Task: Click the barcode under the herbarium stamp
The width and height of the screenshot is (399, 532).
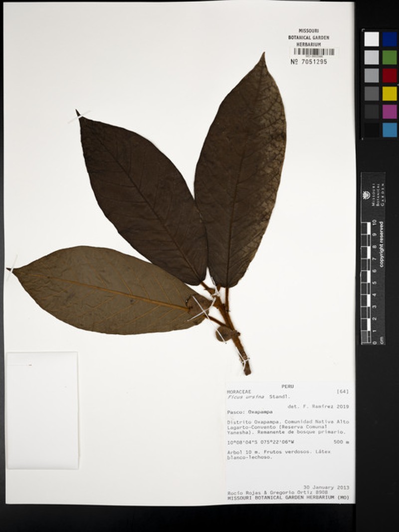Action: [x=314, y=51]
